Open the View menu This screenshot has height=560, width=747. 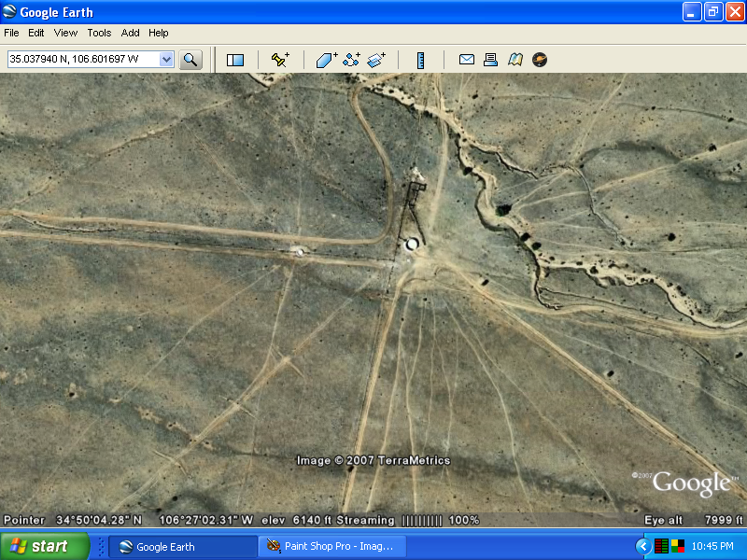(x=65, y=33)
